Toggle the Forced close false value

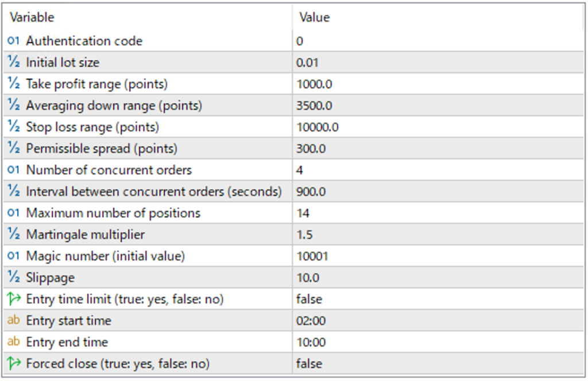(309, 363)
